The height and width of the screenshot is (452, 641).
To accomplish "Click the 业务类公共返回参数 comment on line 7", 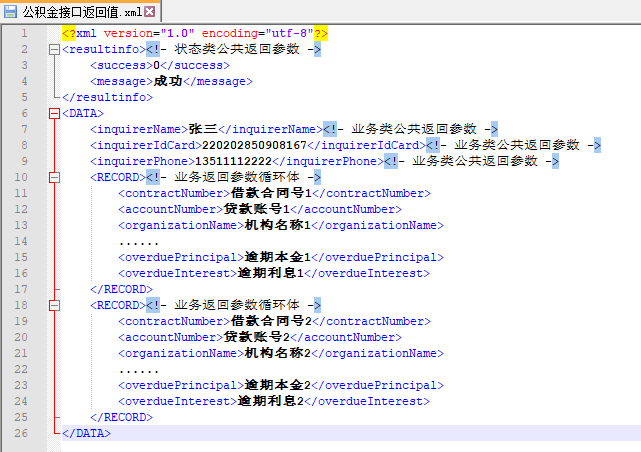I will point(410,129).
